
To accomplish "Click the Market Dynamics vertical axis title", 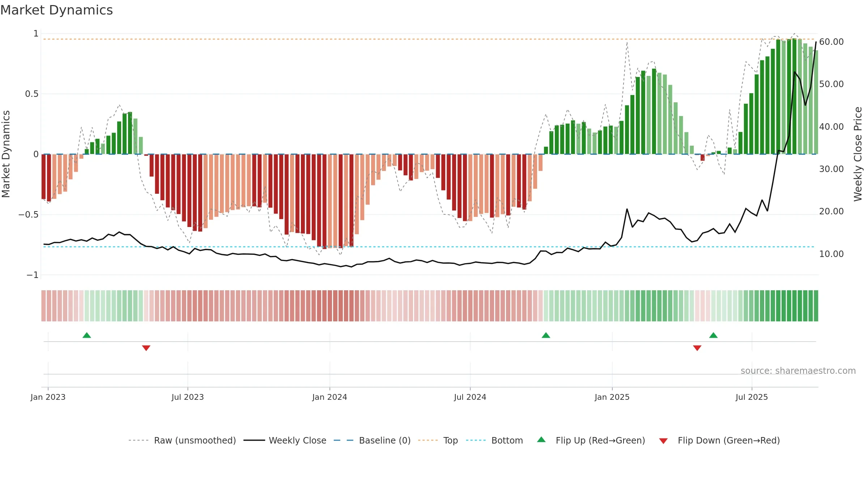I will coord(6,154).
